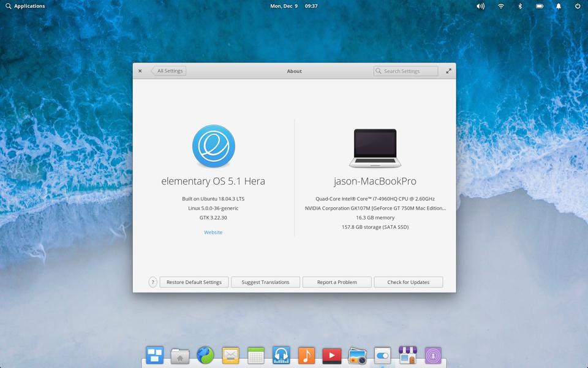
Task: Open the Wi-Fi network indicator
Action: click(x=501, y=6)
